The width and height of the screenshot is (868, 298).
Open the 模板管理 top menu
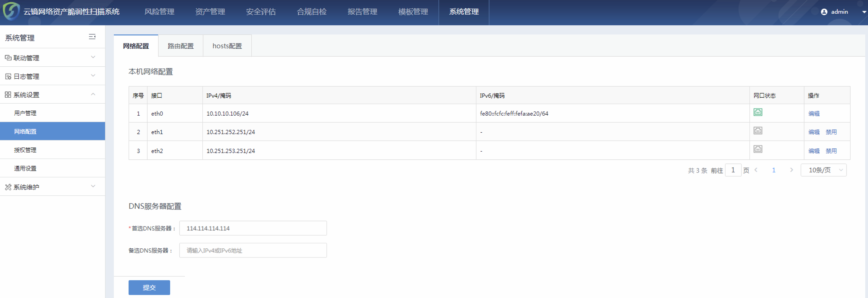coord(413,12)
